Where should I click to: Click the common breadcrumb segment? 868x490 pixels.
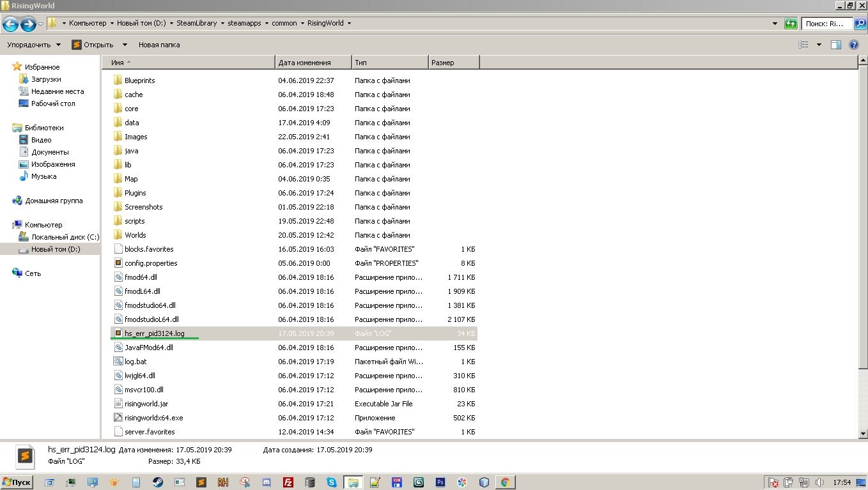[284, 23]
